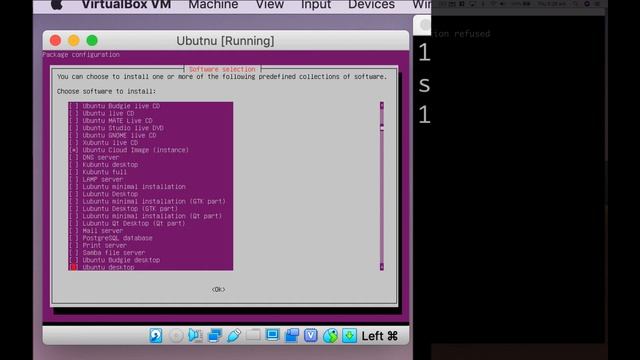
Task: Select the 'Ubuntu GNOME live CD' row text
Action: point(119,136)
